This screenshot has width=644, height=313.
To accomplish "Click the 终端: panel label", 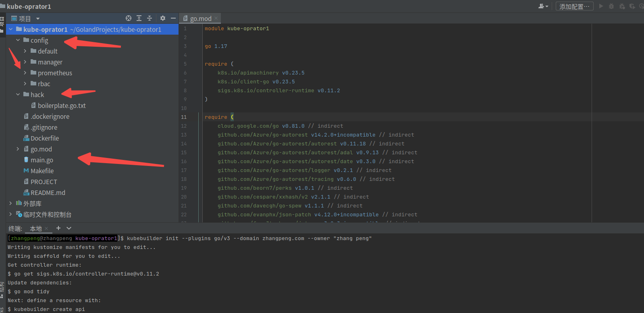I will coord(15,228).
